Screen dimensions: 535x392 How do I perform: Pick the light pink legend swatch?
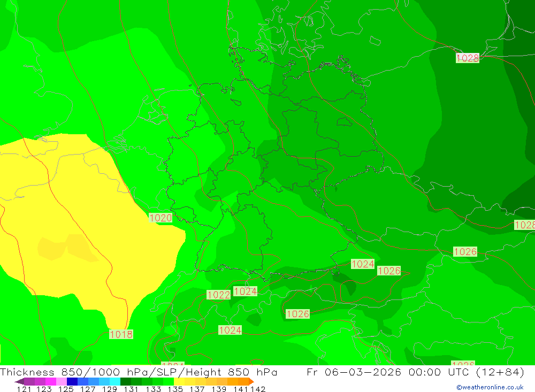62,381
